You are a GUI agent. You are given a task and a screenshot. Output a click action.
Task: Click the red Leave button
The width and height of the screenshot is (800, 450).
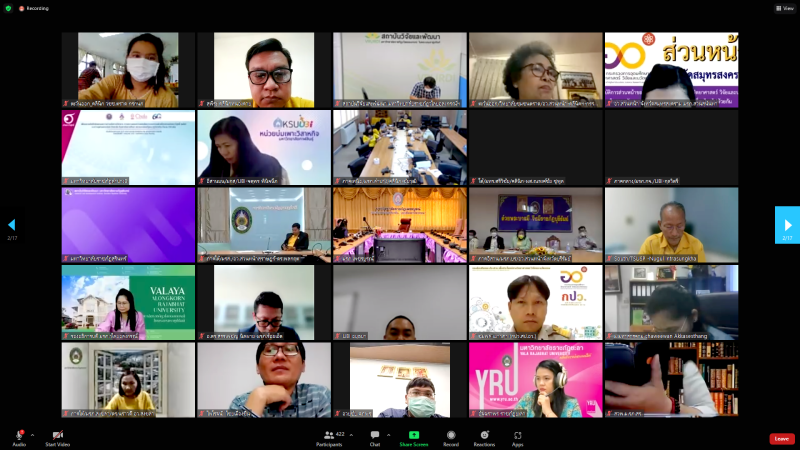(x=781, y=438)
